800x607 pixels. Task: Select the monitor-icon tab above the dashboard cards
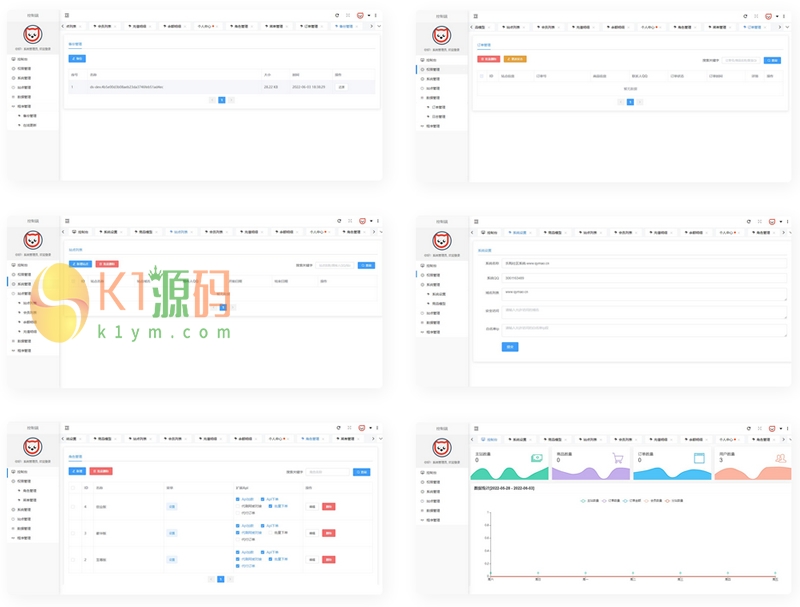click(489, 439)
